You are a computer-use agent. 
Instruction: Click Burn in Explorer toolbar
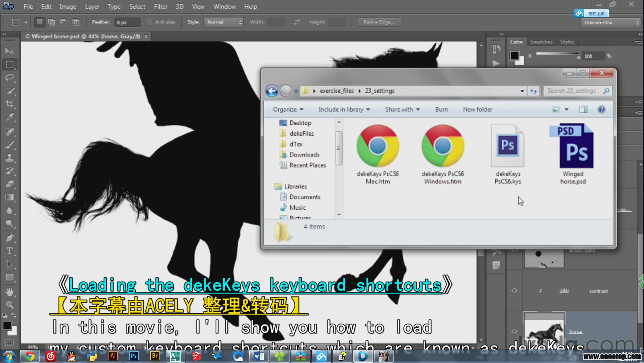(441, 110)
